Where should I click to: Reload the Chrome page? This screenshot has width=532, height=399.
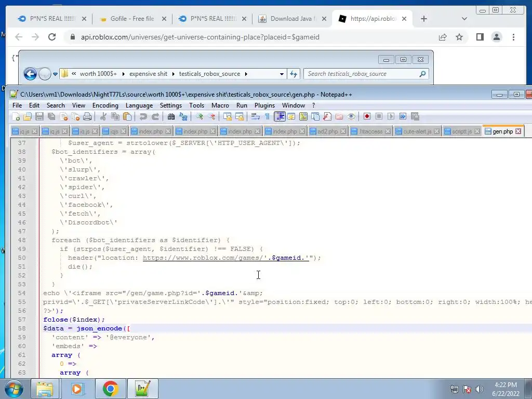click(x=52, y=37)
